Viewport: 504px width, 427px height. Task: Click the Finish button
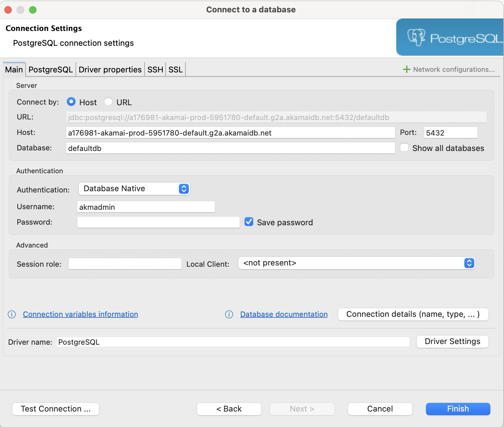(x=458, y=409)
